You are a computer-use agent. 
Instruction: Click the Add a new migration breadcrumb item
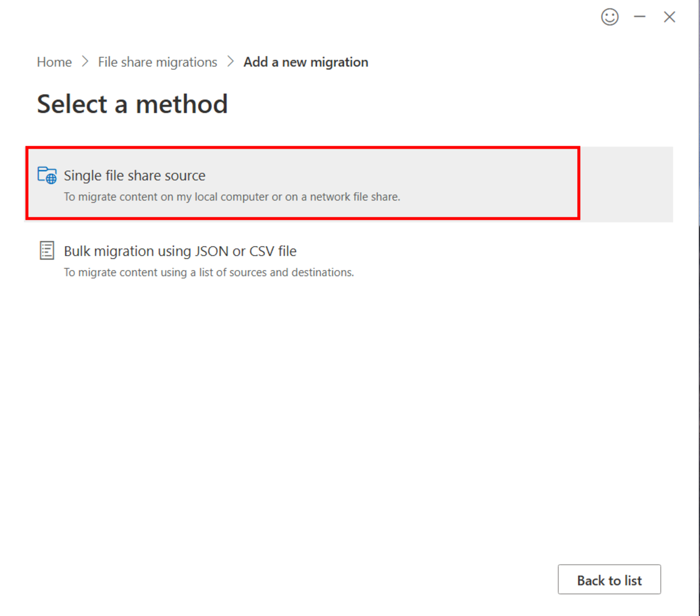305,62
